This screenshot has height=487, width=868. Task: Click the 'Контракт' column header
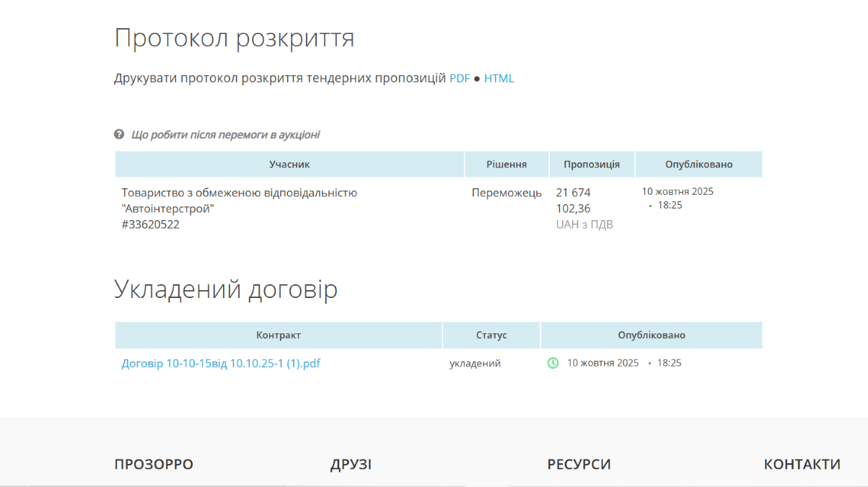(x=279, y=335)
